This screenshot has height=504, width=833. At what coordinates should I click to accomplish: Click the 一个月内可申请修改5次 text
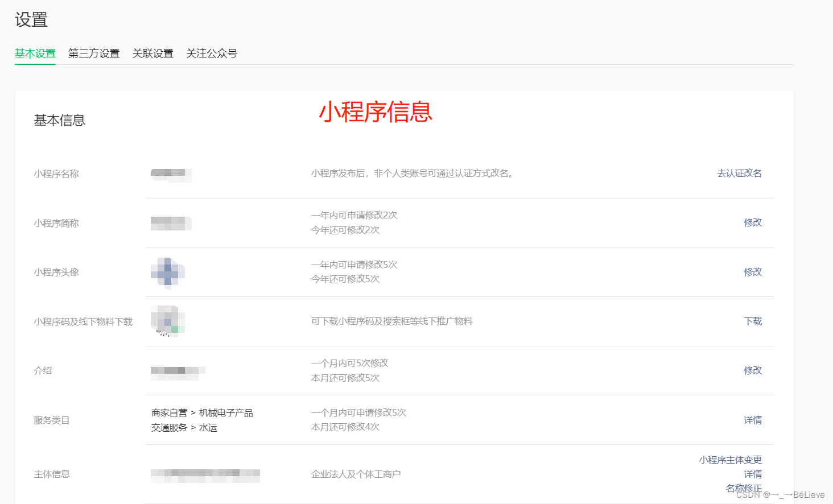click(359, 413)
